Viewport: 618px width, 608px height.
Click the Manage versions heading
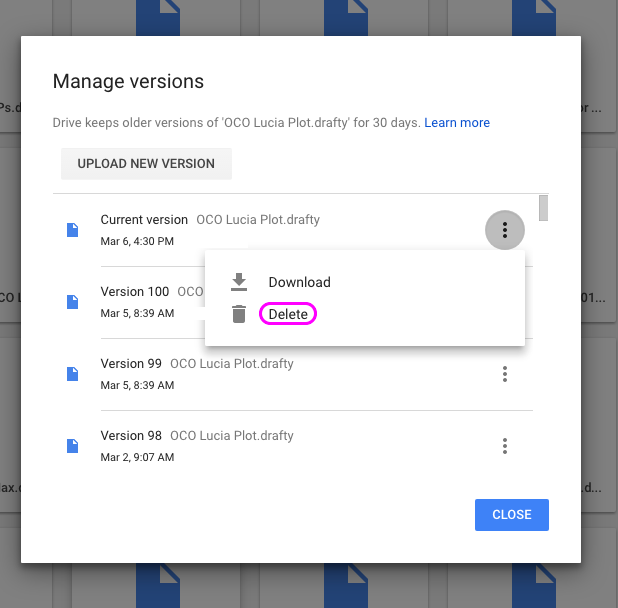(x=128, y=82)
